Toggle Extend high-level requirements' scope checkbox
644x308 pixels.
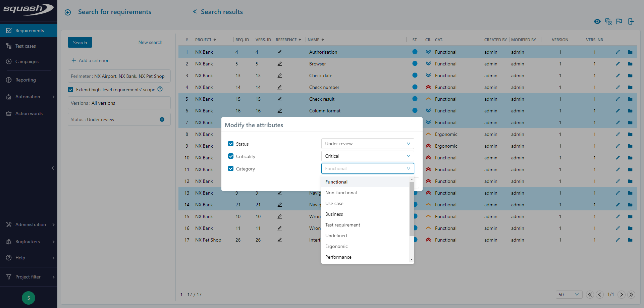[70, 90]
